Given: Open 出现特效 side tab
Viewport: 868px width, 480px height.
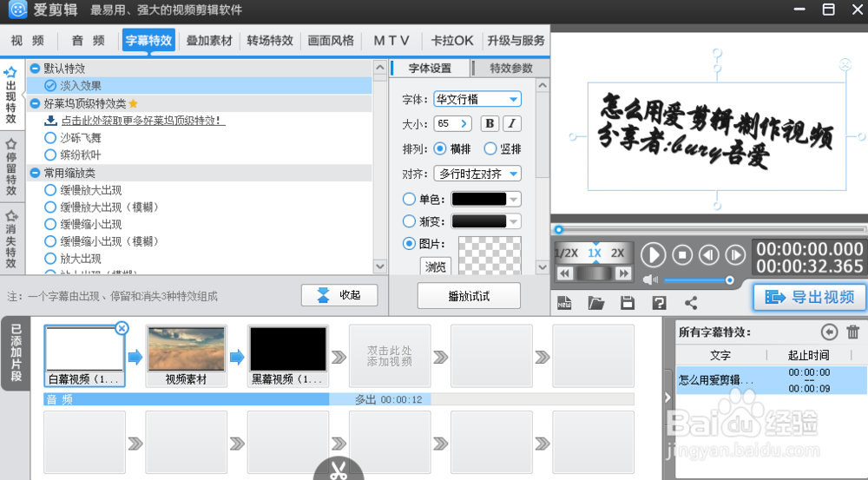Looking at the screenshot, I should (x=11, y=95).
